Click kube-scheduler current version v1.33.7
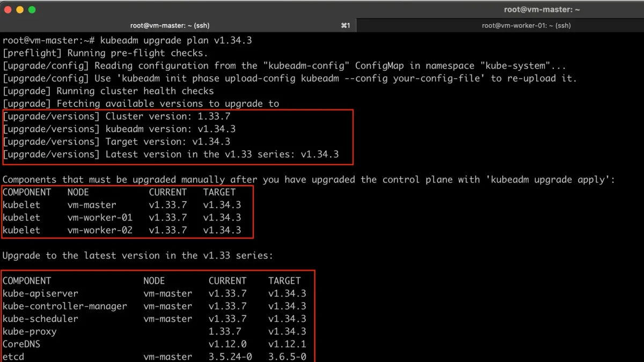This screenshot has height=362, width=644. pyautogui.click(x=228, y=319)
